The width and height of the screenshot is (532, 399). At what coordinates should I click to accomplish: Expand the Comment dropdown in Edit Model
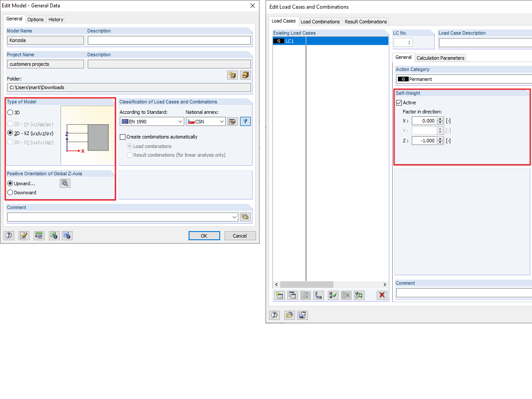click(x=234, y=217)
